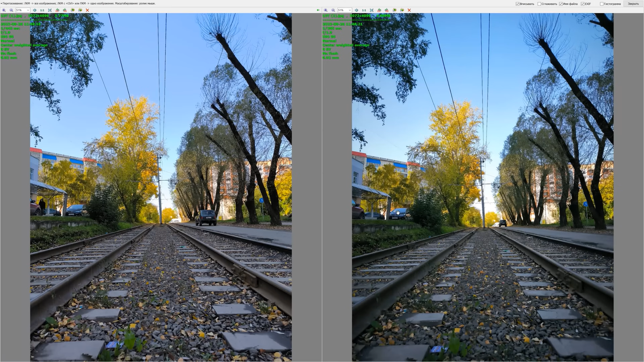Viewport: 644px width, 362px height.
Task: Remove the right image with the red X
Action: [x=409, y=10]
